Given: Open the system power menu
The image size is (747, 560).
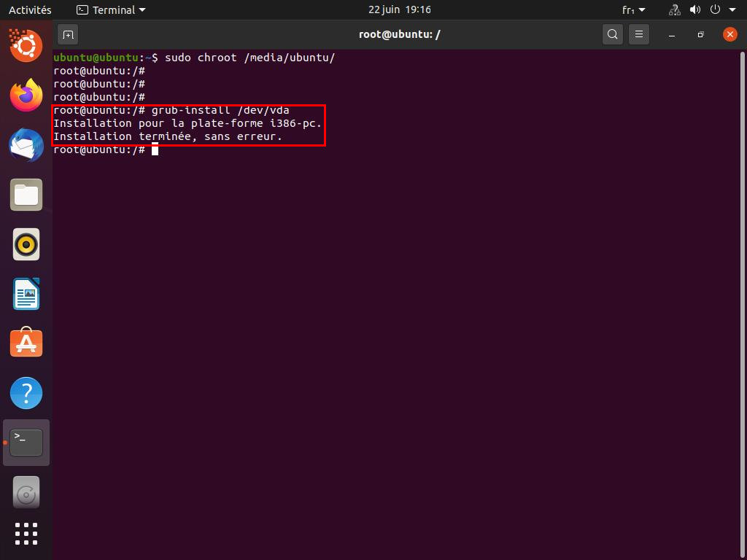Looking at the screenshot, I should (x=722, y=9).
